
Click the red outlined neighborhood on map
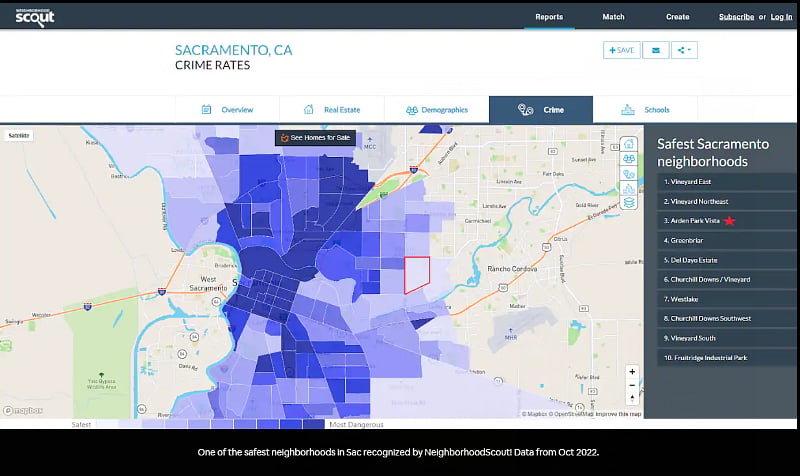point(416,274)
